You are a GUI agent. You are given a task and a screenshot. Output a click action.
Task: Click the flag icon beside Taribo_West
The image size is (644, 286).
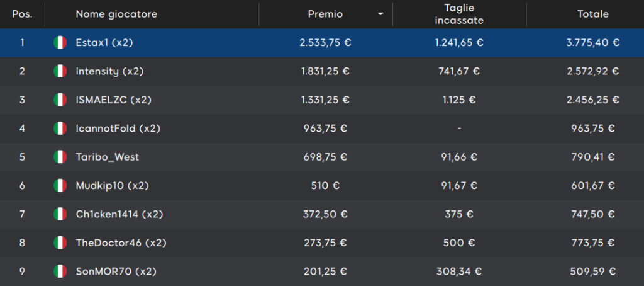pos(60,157)
